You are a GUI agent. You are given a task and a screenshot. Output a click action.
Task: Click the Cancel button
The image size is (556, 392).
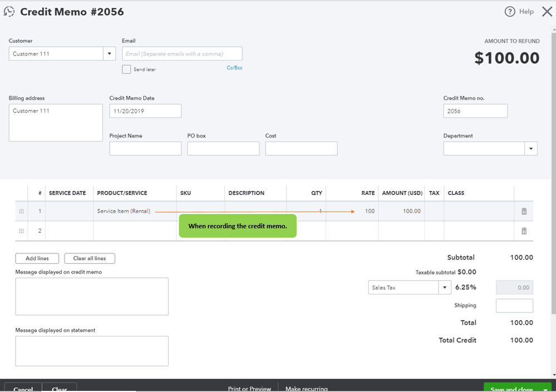(23, 388)
